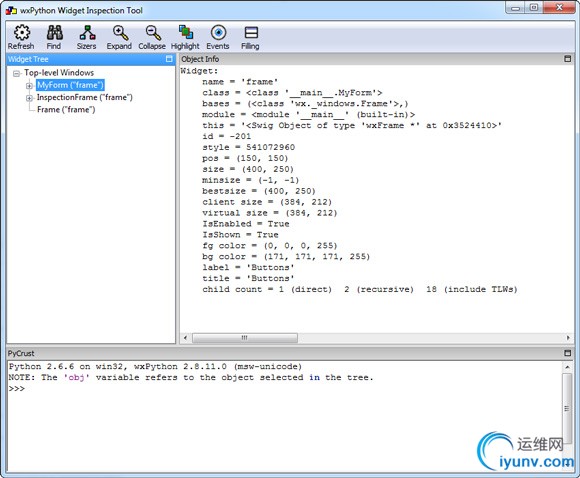Click the "IsEnabled = True" line
This screenshot has width=580, height=478.
[246, 224]
